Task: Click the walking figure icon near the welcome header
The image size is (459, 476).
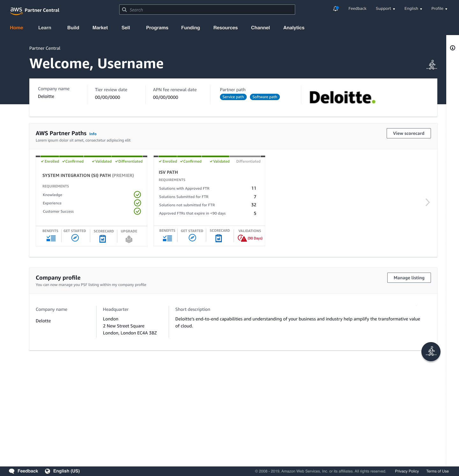Action: (x=432, y=65)
